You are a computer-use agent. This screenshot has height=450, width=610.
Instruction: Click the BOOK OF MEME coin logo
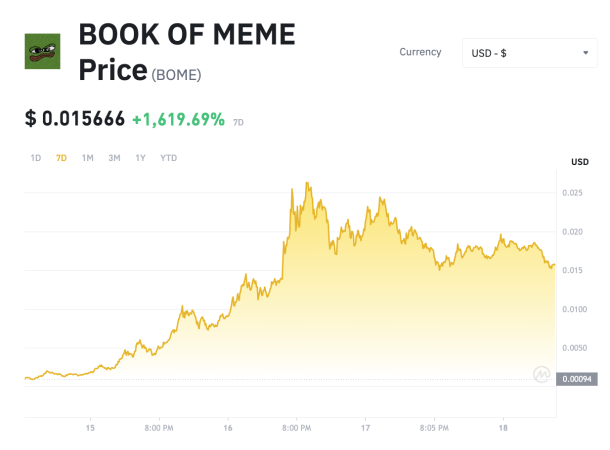click(42, 50)
